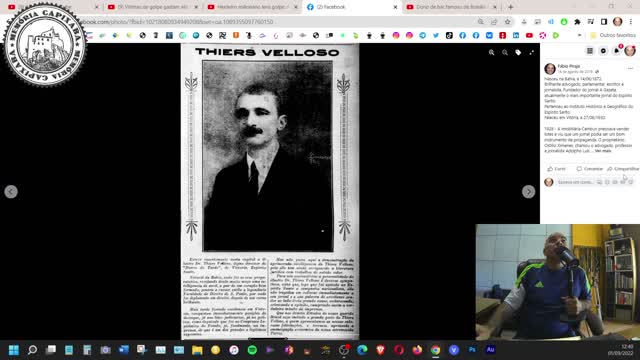
Task: Open a new browser tab
Action: [511, 7]
